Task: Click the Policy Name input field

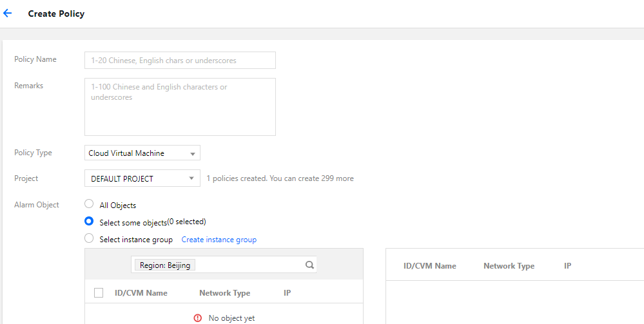Action: pyautogui.click(x=180, y=61)
